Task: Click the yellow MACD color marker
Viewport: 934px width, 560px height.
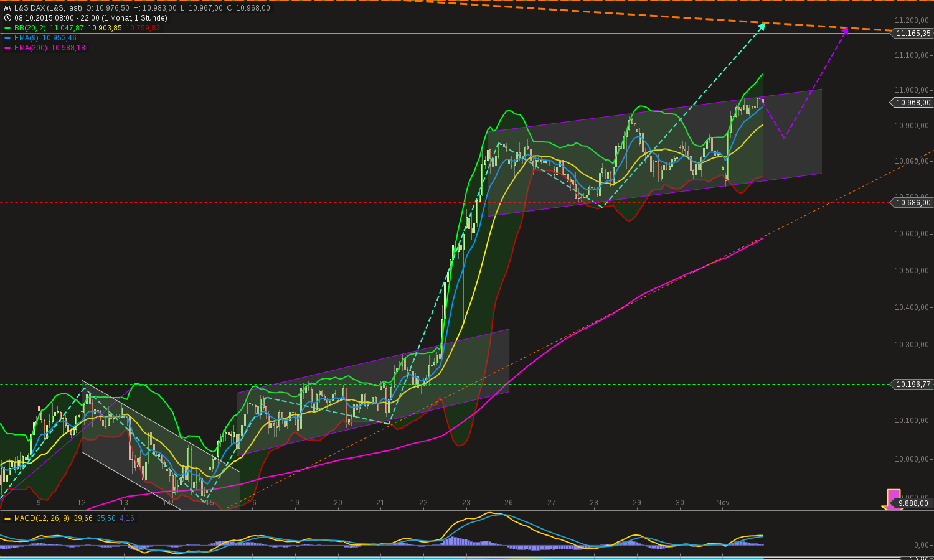Action: pyautogui.click(x=7, y=518)
